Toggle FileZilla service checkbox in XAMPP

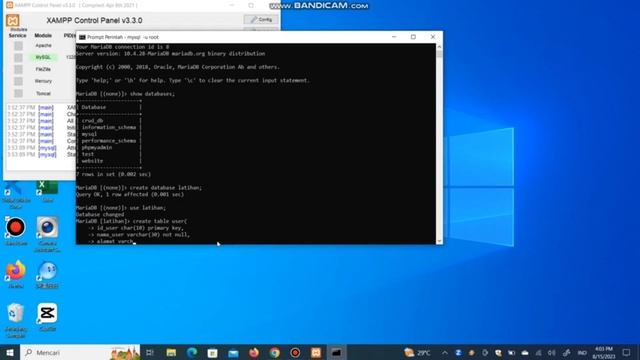18,69
